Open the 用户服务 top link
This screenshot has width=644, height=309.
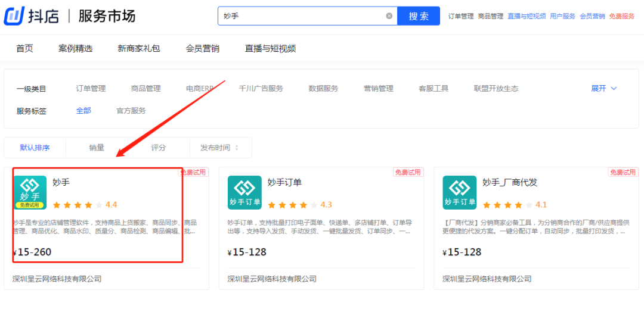pyautogui.click(x=563, y=17)
